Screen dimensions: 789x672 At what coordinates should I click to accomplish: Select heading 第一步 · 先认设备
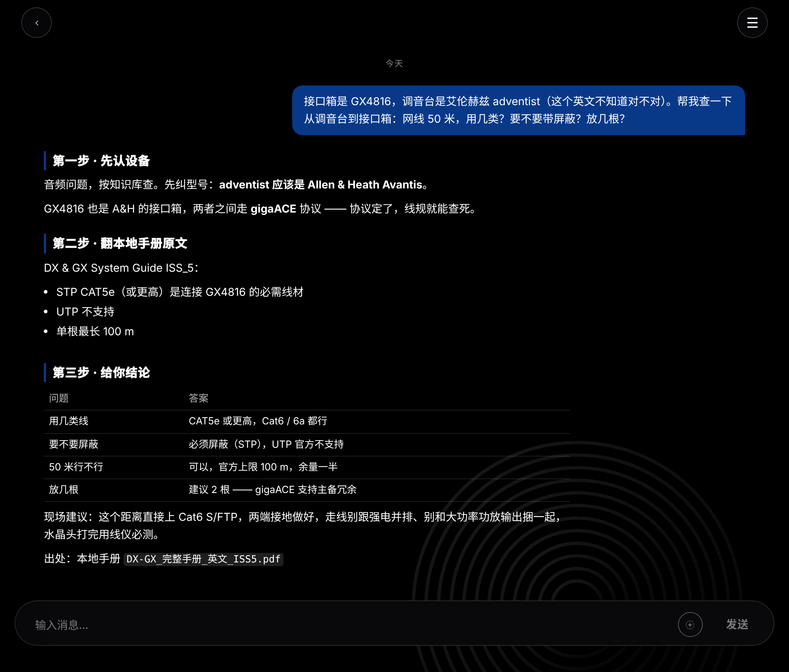(x=101, y=161)
